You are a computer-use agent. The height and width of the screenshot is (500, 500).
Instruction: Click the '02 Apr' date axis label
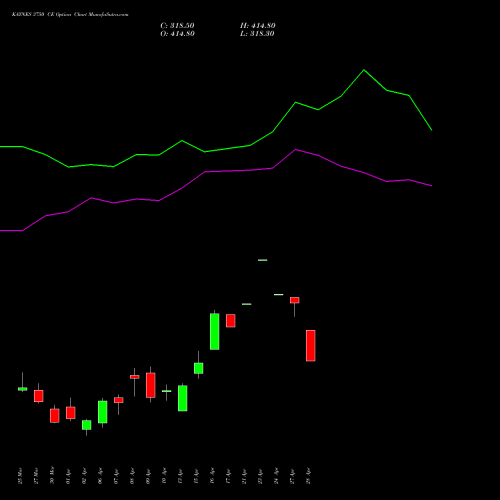(x=84, y=476)
